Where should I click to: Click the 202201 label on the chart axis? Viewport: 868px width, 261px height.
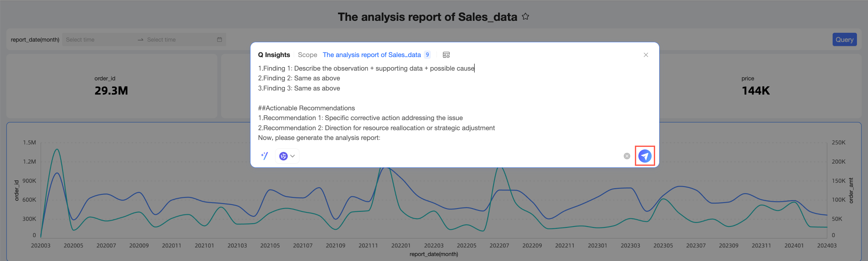click(401, 246)
